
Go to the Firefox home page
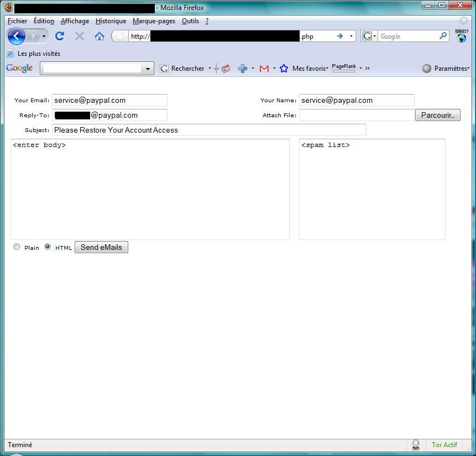100,36
